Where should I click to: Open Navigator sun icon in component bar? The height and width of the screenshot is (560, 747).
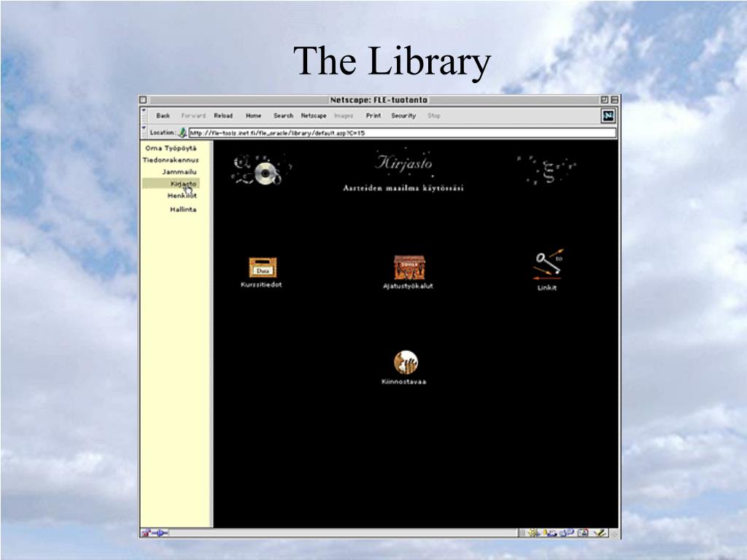[533, 533]
